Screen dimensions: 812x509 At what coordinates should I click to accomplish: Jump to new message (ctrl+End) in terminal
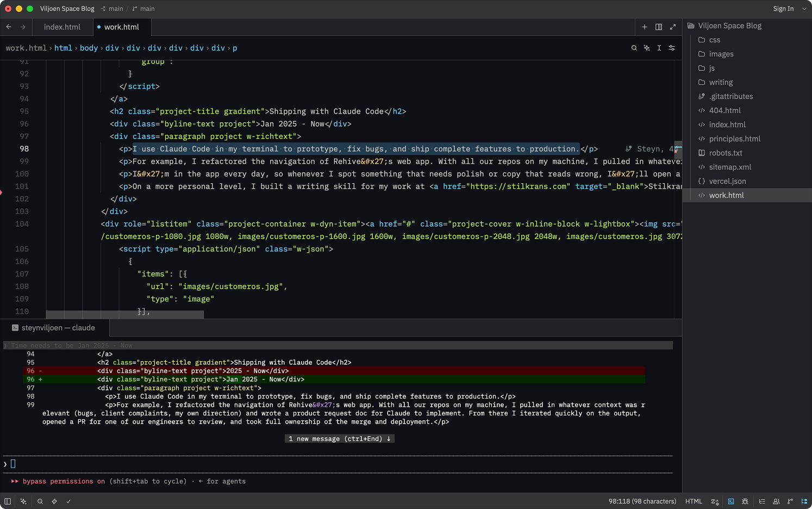[340, 439]
